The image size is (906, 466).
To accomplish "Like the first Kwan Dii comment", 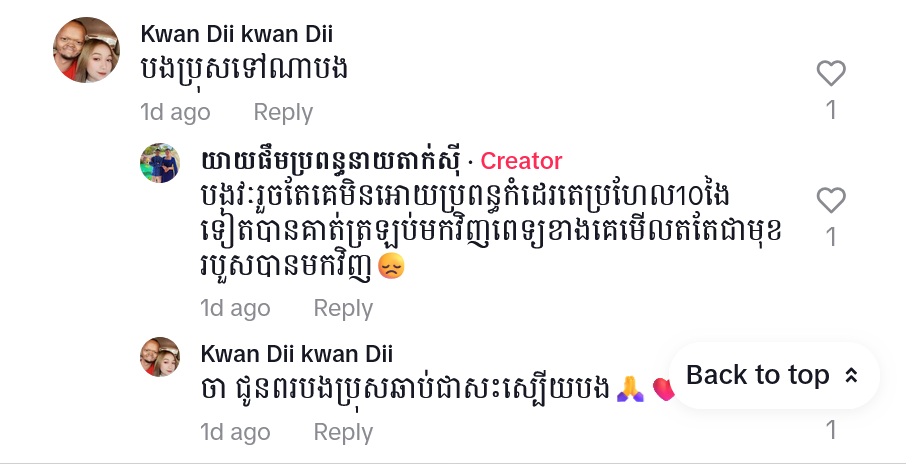I will click(x=831, y=73).
